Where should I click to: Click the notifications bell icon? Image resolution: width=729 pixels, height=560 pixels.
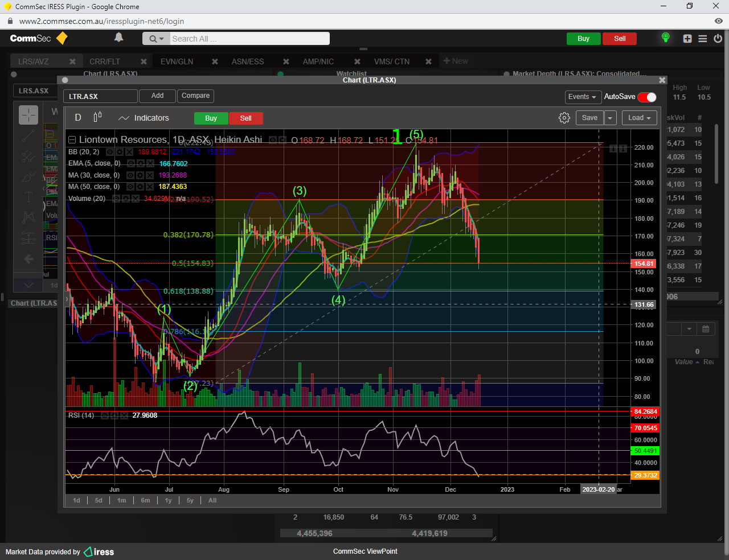118,38
